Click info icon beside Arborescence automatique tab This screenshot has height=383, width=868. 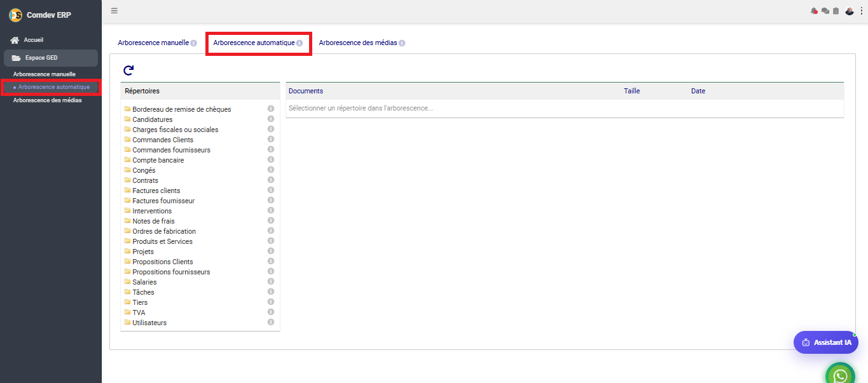pyautogui.click(x=300, y=43)
